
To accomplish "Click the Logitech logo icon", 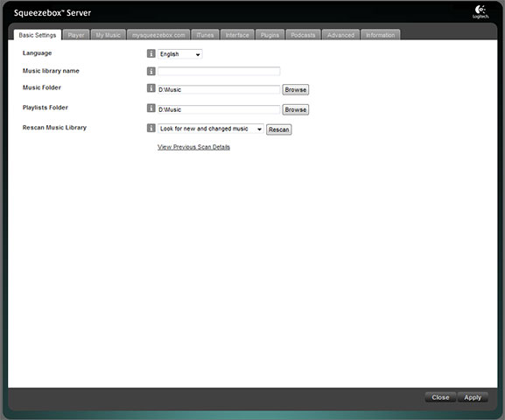I will coord(480,12).
